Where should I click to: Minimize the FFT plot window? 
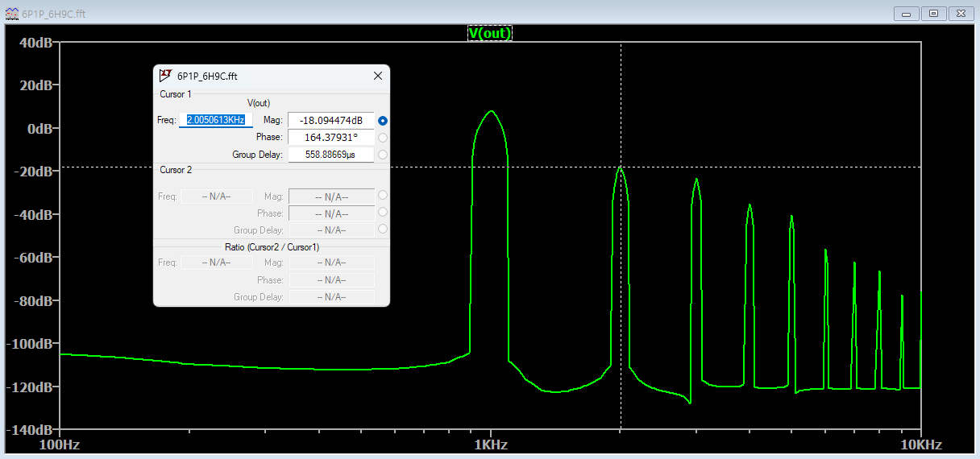(x=907, y=14)
